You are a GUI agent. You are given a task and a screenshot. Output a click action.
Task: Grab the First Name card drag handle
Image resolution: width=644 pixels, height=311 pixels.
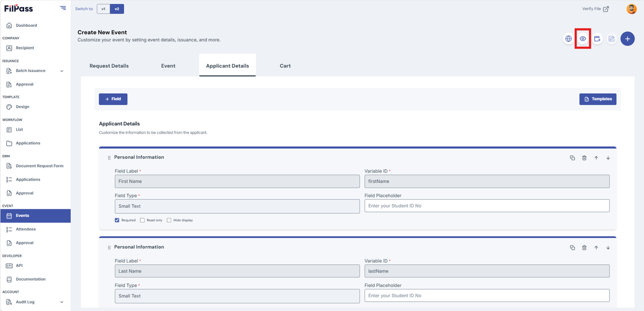click(x=109, y=158)
